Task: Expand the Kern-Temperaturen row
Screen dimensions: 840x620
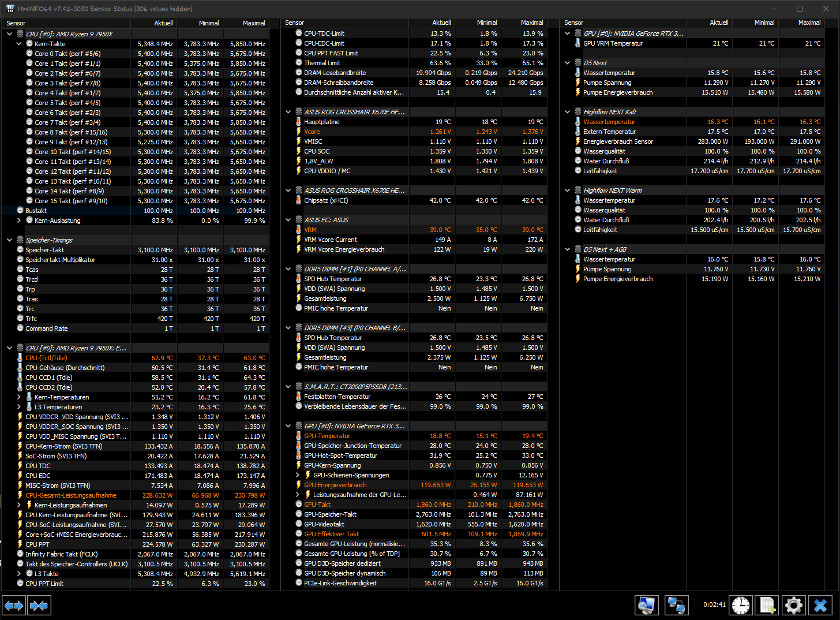Action: tap(19, 397)
